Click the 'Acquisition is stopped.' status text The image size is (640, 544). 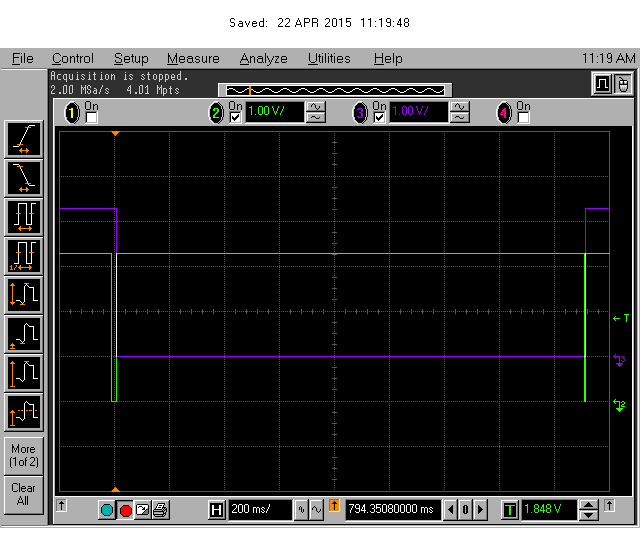[119, 76]
